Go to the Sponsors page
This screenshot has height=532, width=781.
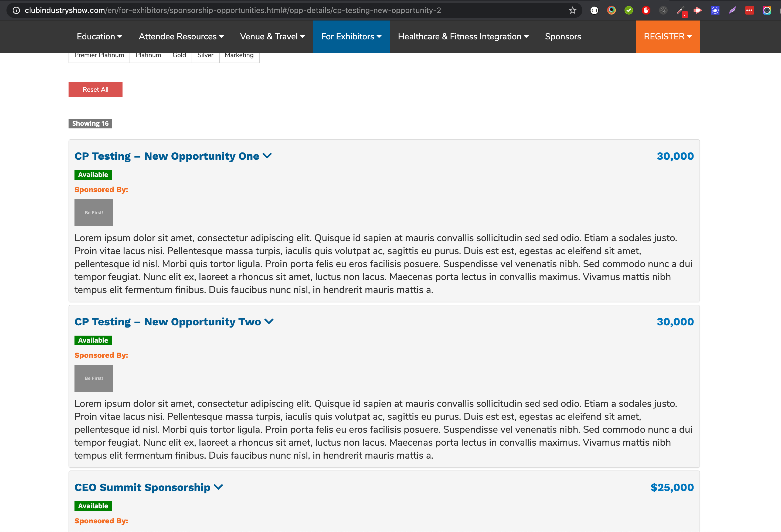[x=563, y=37]
